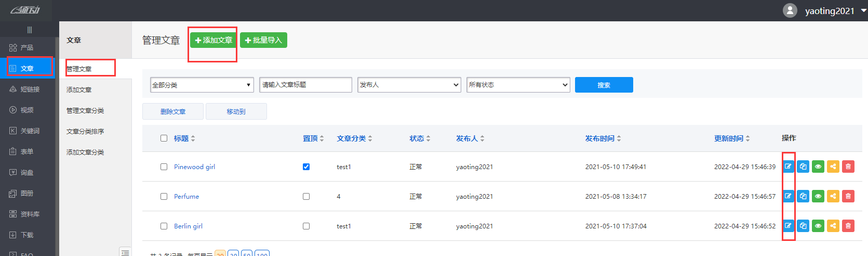
Task: Open 询盘 in the sidebar
Action: pos(26,172)
